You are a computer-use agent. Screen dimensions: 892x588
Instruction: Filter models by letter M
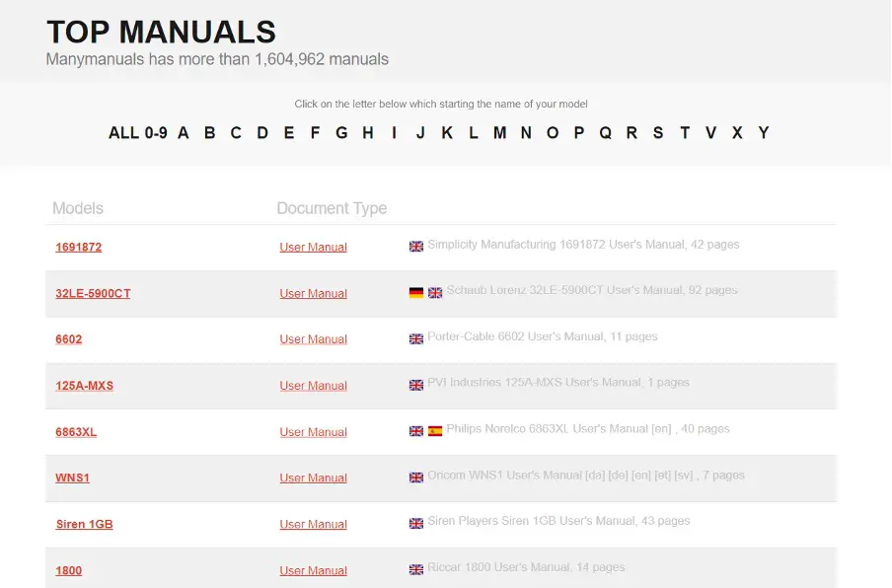click(x=499, y=132)
